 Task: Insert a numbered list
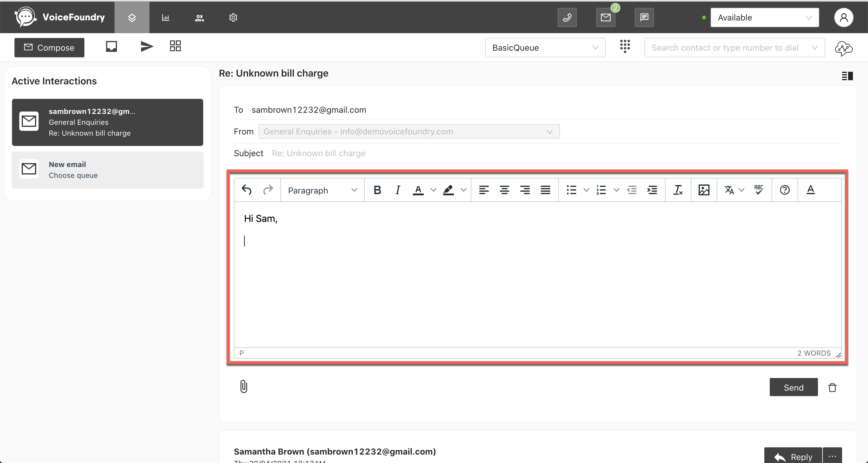602,190
